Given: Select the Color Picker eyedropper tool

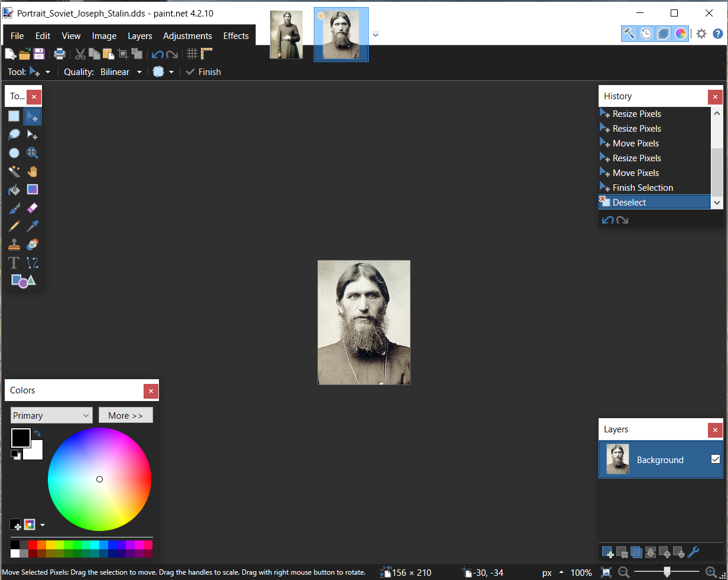Looking at the screenshot, I should 32,226.
